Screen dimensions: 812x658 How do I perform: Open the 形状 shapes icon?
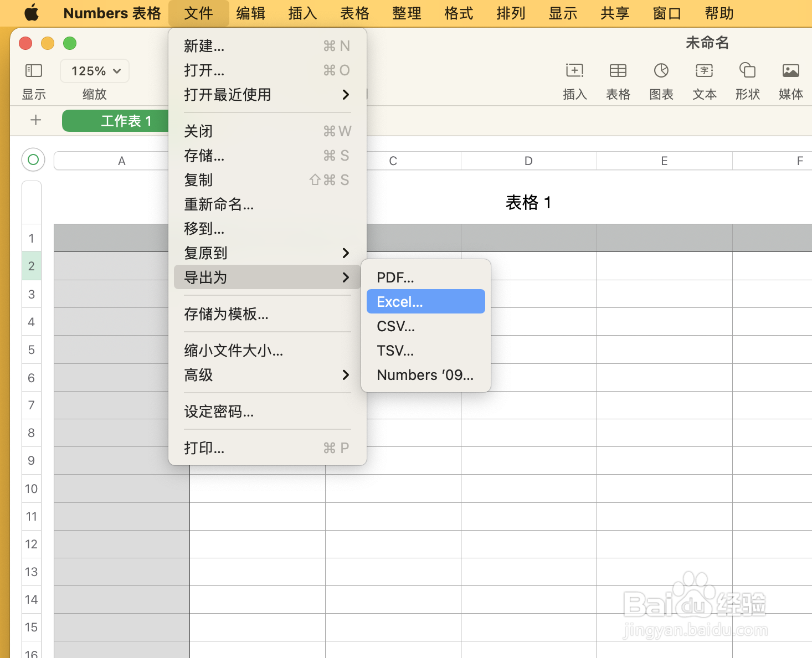[747, 80]
